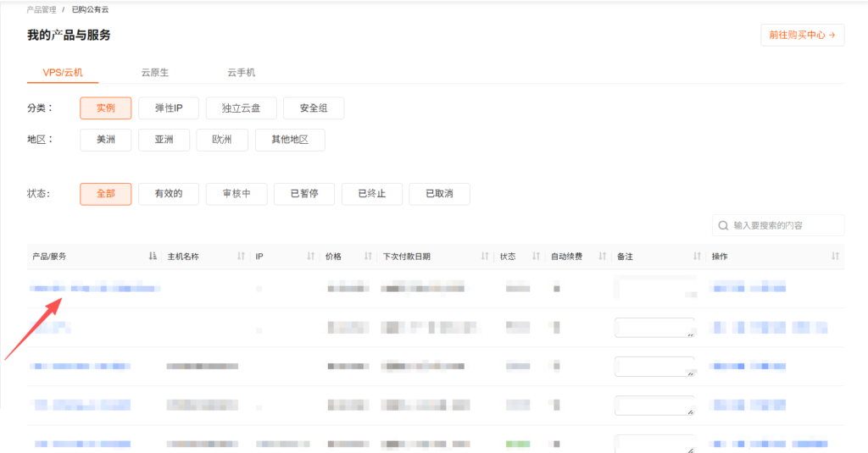Sort by 主机名称 column sort icon
The height and width of the screenshot is (453, 868).
pos(241,256)
